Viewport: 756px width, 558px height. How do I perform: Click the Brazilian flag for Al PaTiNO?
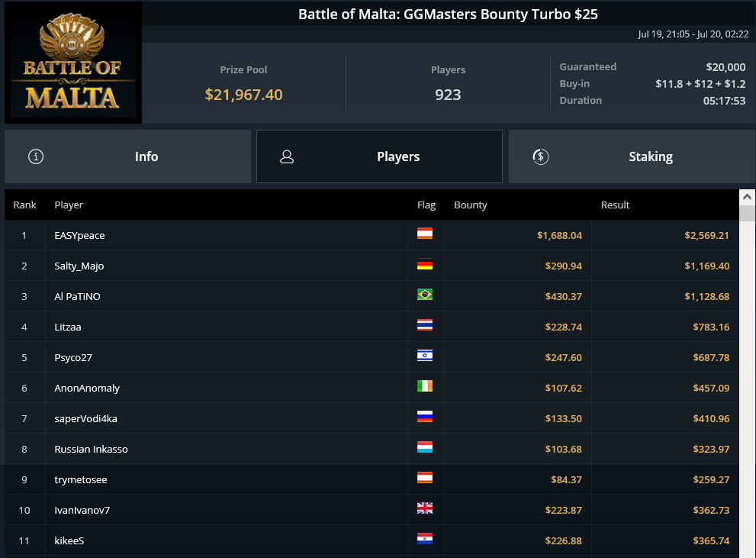[425, 295]
